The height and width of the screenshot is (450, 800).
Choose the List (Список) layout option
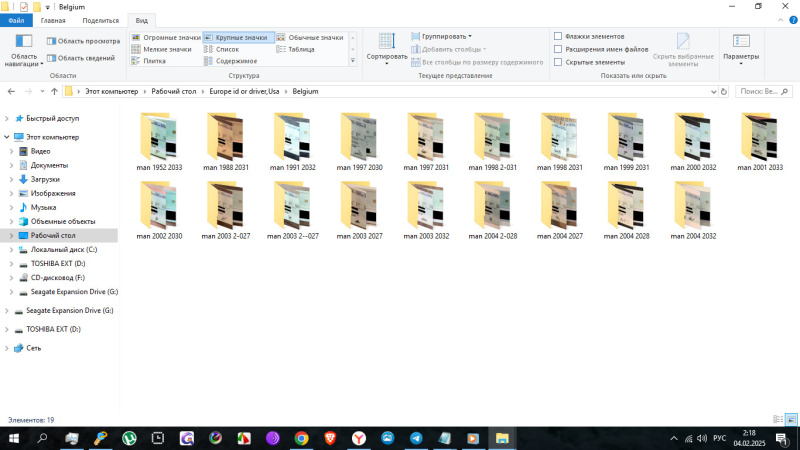(226, 49)
